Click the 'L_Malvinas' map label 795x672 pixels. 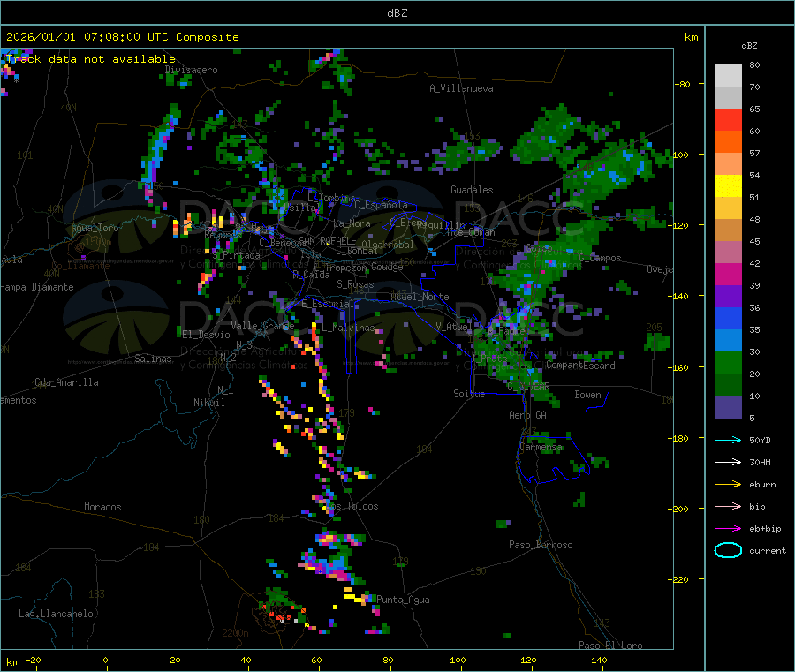(x=348, y=328)
